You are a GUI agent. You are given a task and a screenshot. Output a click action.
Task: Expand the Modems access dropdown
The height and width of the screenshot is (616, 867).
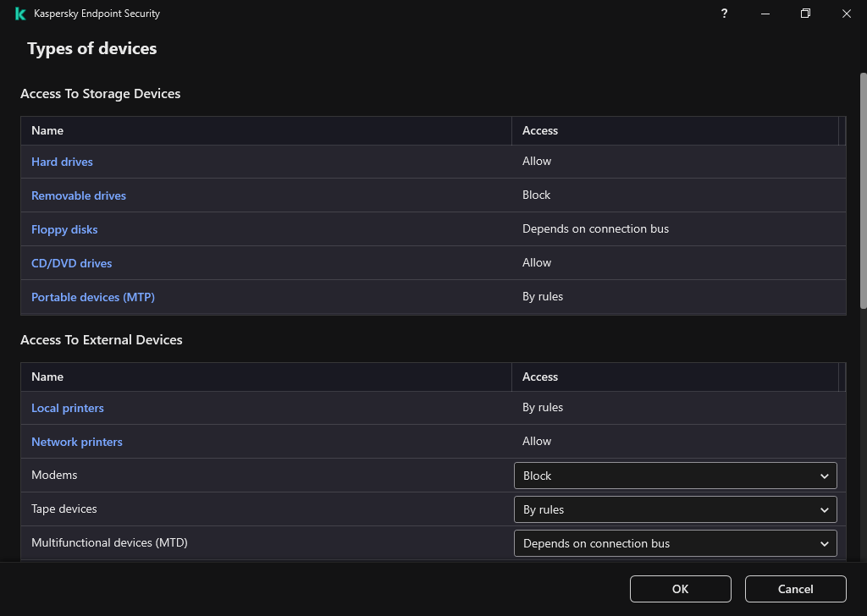tap(675, 476)
